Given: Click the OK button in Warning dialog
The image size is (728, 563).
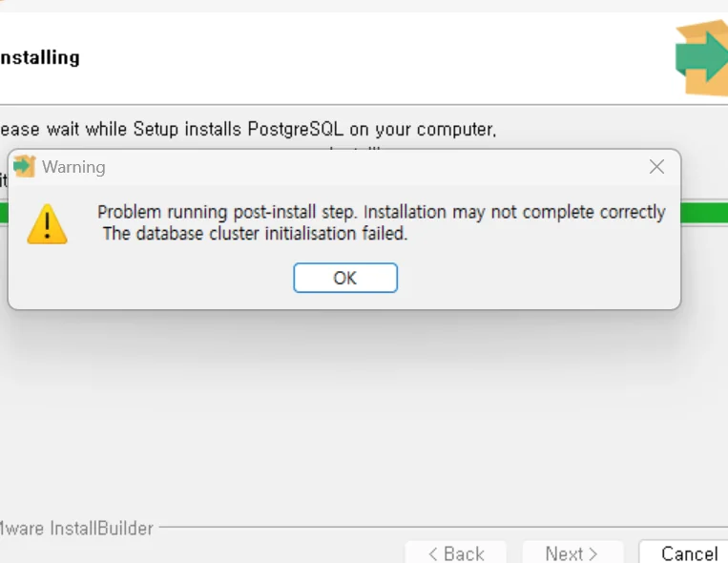Looking at the screenshot, I should point(345,278).
